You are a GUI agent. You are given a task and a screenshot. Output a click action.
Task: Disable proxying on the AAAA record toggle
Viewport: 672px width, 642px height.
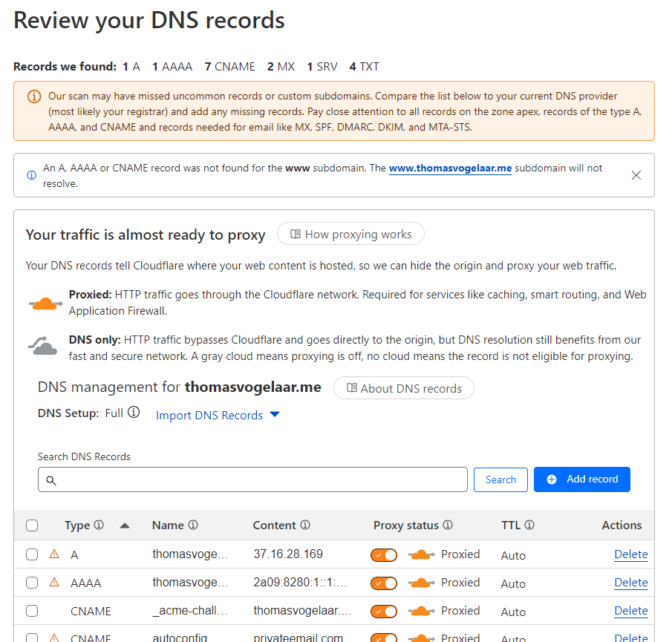pos(384,583)
